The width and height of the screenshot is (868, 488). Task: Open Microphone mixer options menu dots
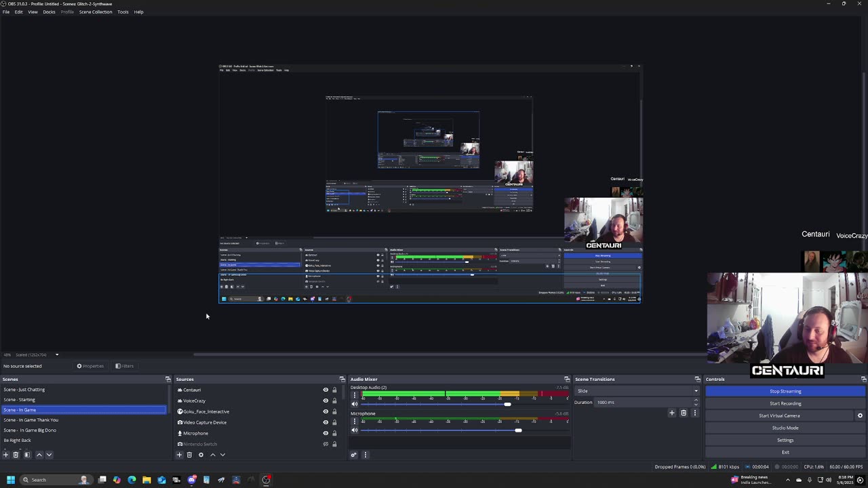tap(354, 421)
